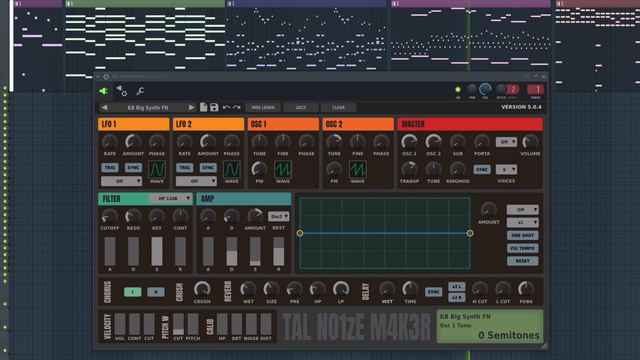Click the Delay Fdbk knob

[x=526, y=289]
